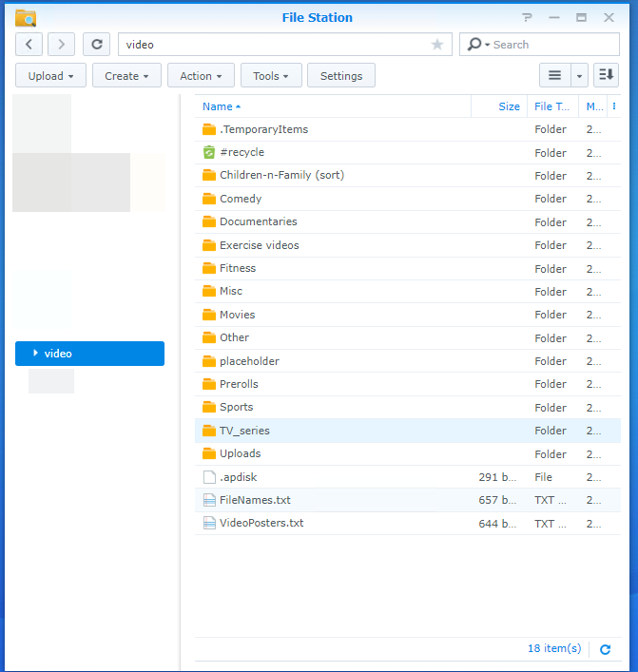This screenshot has width=638, height=672.
Task: Click the Other folder icon
Action: click(x=209, y=337)
